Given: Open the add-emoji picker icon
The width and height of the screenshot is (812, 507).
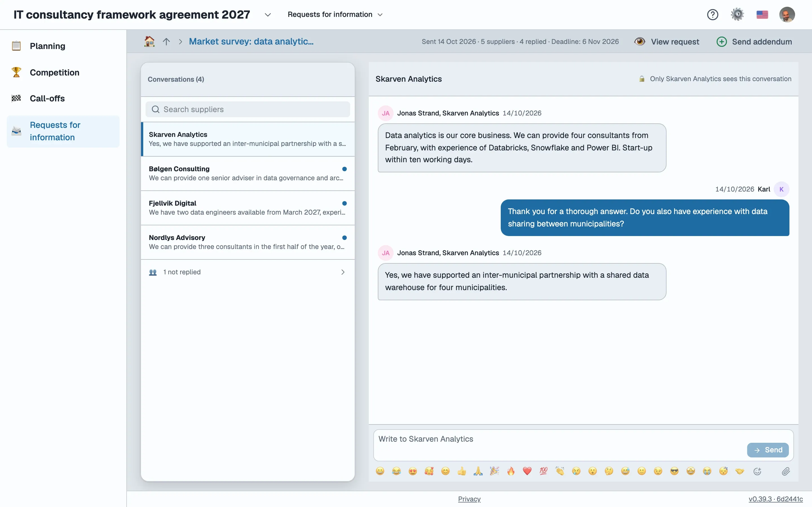Looking at the screenshot, I should 757,472.
